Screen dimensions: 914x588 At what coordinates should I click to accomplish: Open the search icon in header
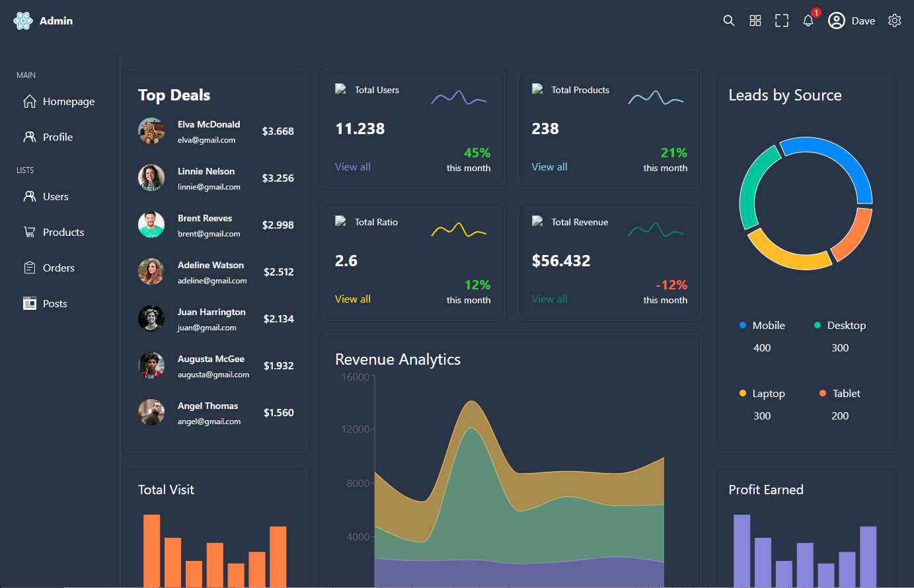(x=729, y=20)
